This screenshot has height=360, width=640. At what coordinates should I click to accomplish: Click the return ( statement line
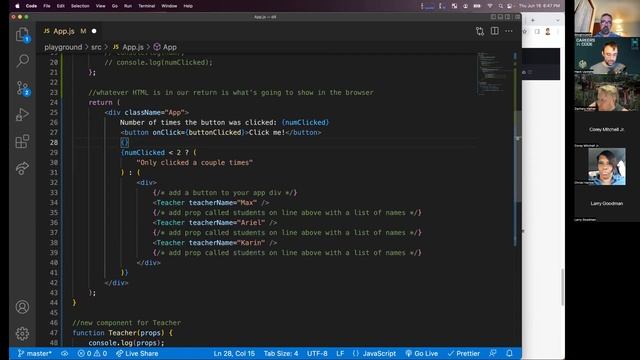click(104, 102)
